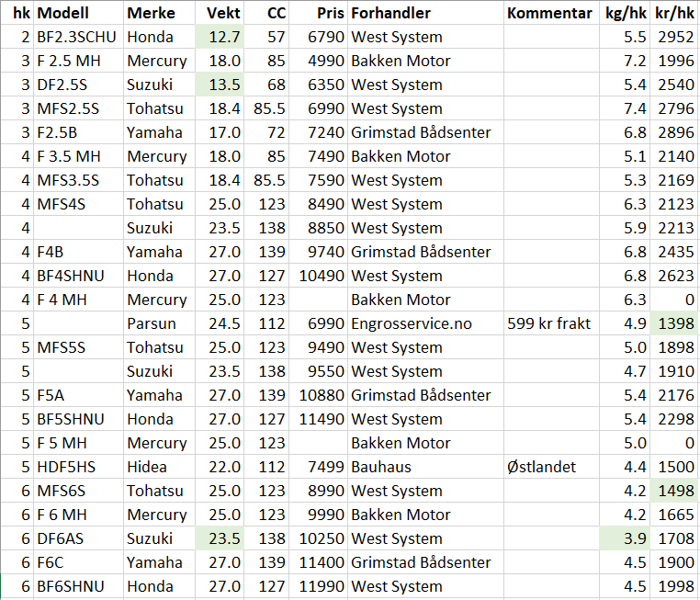
Task: Click the Østlandet comment cell
Action: tap(551, 467)
